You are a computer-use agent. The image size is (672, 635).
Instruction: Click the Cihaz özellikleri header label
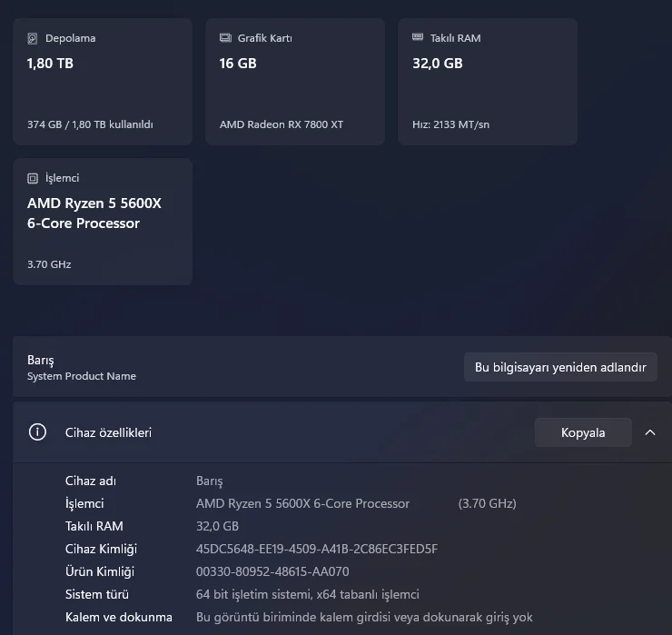point(108,432)
